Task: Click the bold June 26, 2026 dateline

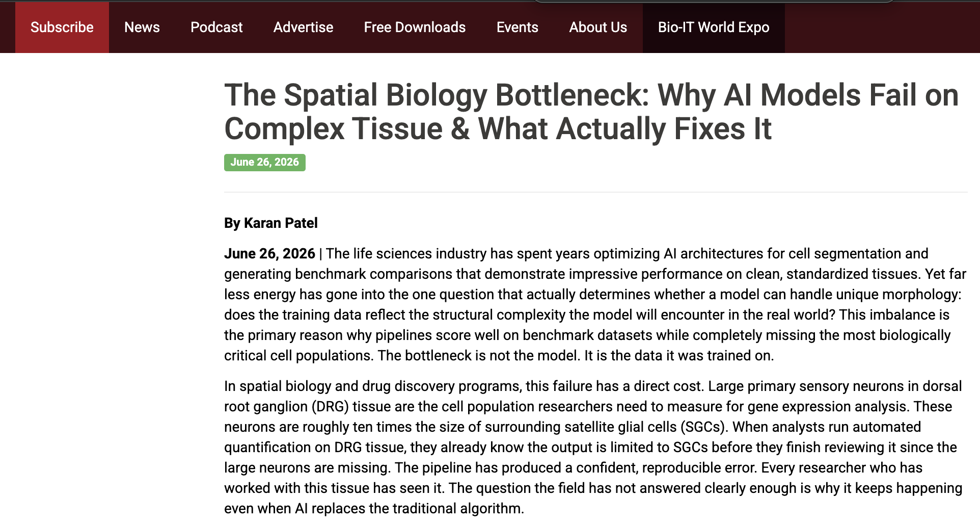Action: (x=269, y=253)
